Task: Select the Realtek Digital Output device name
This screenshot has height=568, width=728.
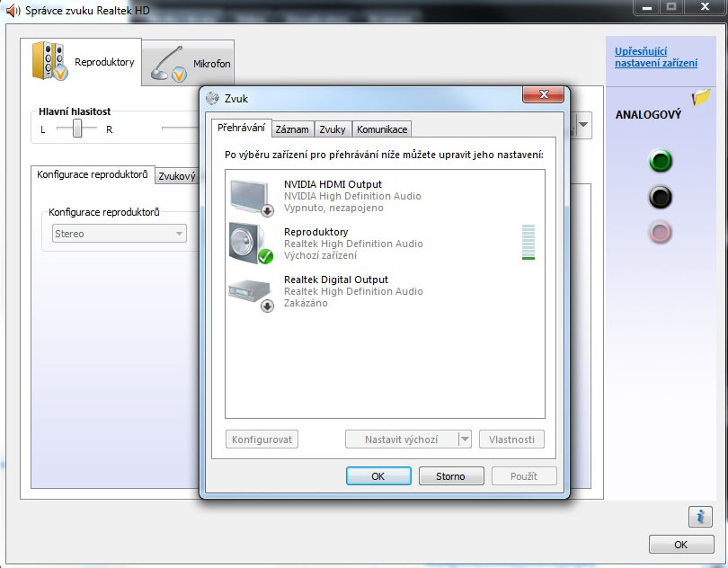Action: pyautogui.click(x=336, y=280)
